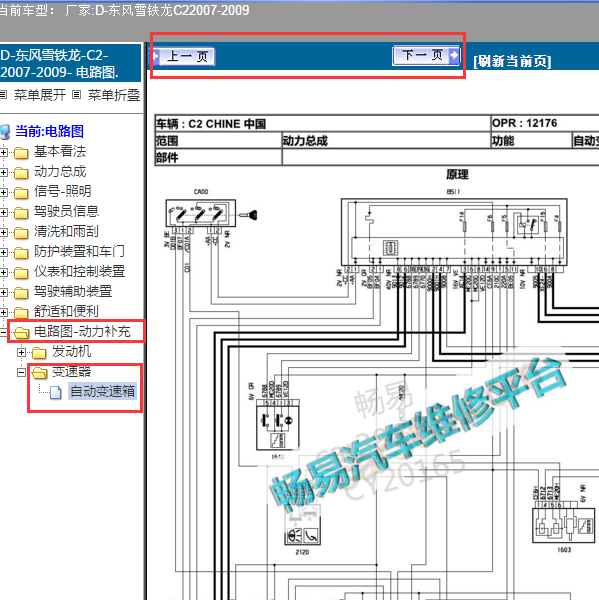Click the OPR : 12176 header cell
Viewport: 599px width, 600px height.
click(x=545, y=123)
